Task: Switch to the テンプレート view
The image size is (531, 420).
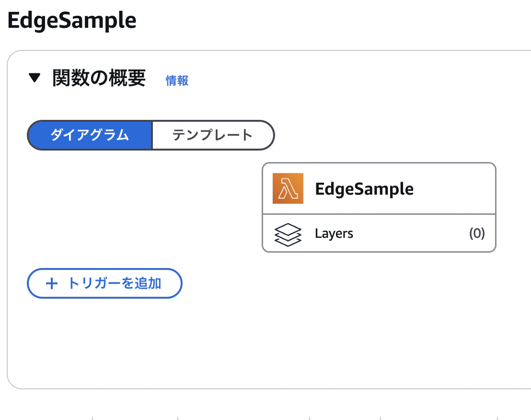Action: click(x=213, y=135)
